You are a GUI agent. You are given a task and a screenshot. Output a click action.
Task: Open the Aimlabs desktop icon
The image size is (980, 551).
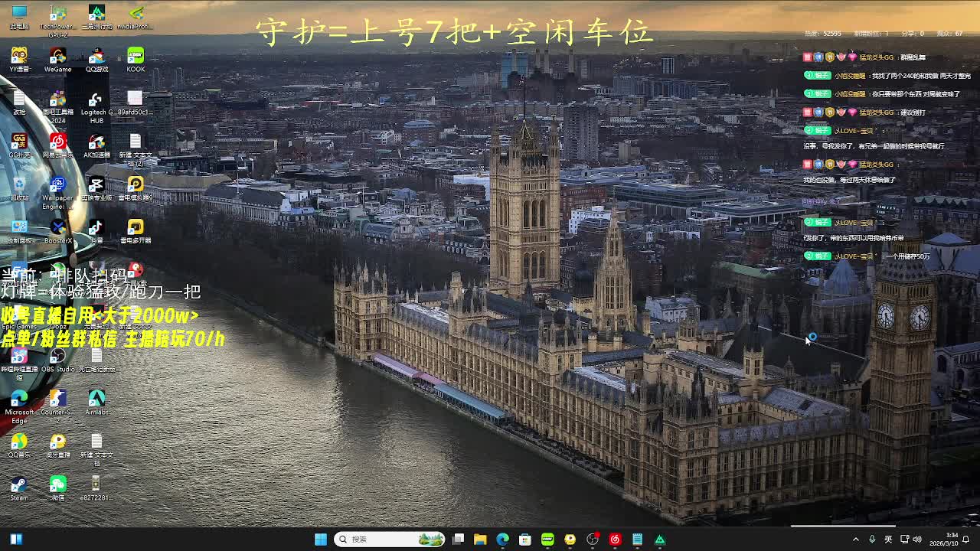(x=96, y=399)
